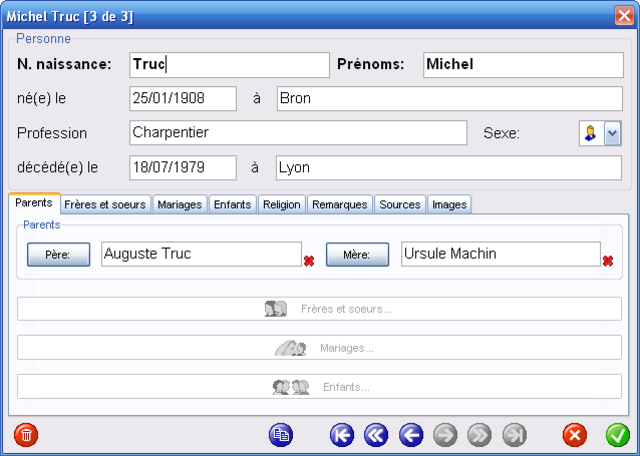Switch to the Mariages tab
The image size is (640, 456).
coord(180,205)
